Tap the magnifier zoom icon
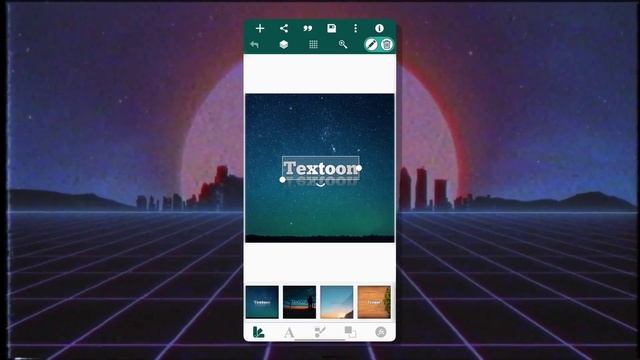The image size is (640, 360). click(x=343, y=44)
